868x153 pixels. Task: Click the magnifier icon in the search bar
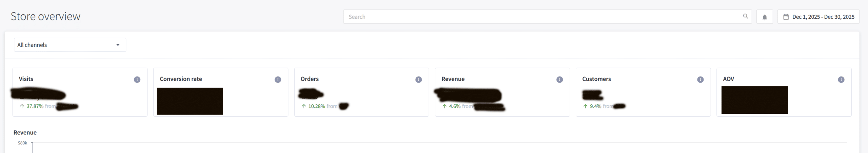pyautogui.click(x=745, y=16)
